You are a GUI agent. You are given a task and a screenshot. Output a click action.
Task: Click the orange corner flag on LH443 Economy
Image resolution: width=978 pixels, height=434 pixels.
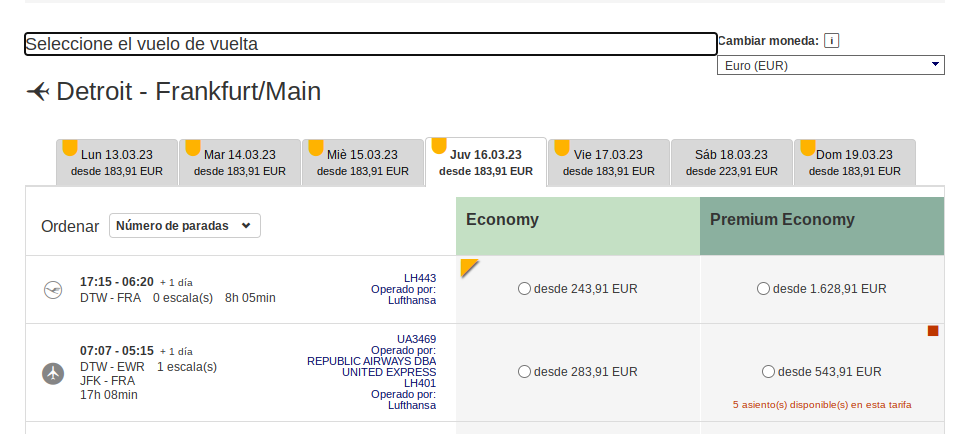470,268
